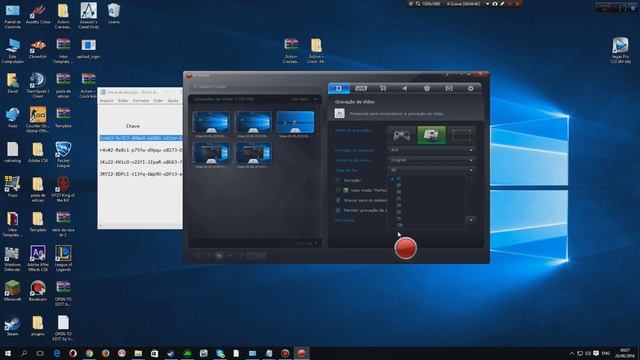
Task: Enable the Duração checkbox
Action: (x=338, y=180)
